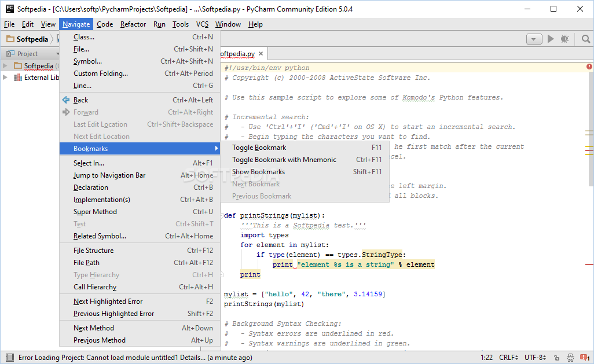594x364 pixels.
Task: Open the Edit menu
Action: coord(28,24)
